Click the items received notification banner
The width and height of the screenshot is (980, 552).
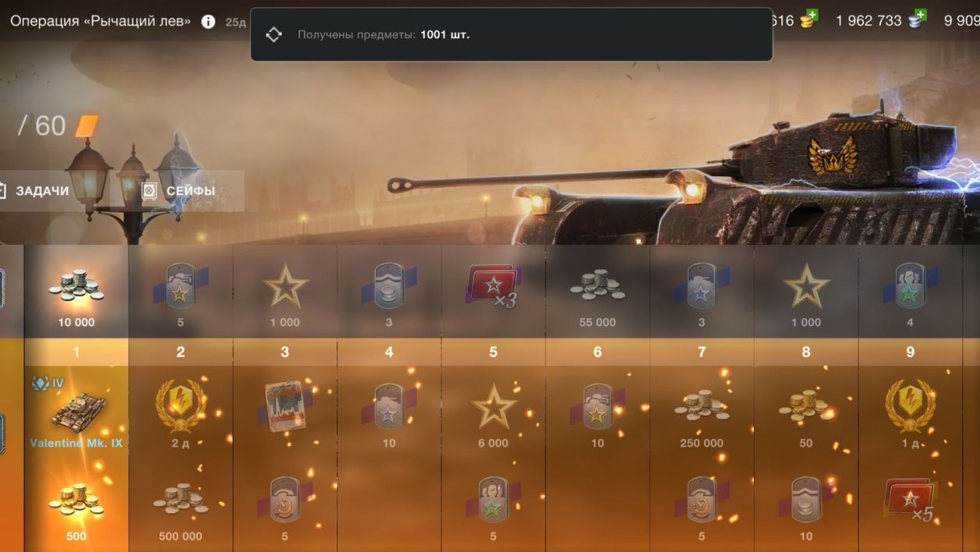click(511, 35)
